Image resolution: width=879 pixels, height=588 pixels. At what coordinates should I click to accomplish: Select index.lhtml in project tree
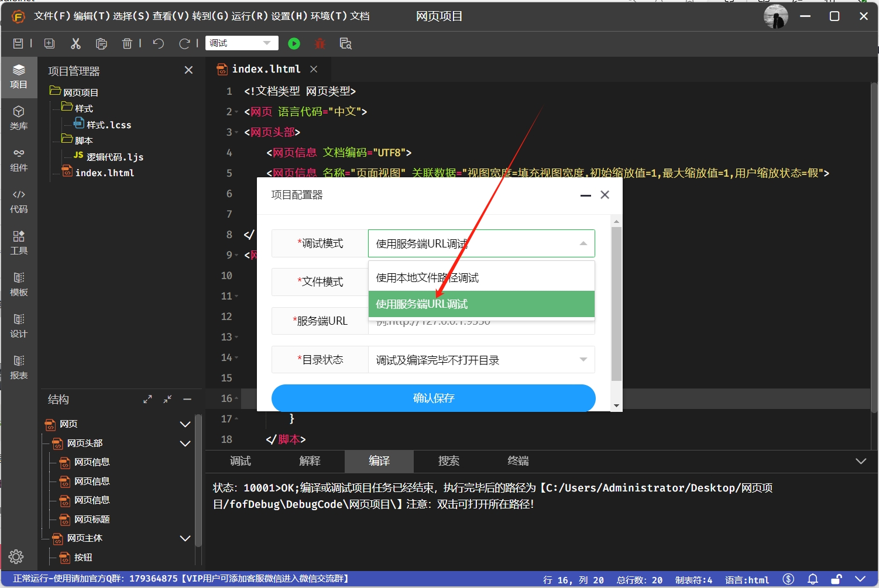coord(105,173)
